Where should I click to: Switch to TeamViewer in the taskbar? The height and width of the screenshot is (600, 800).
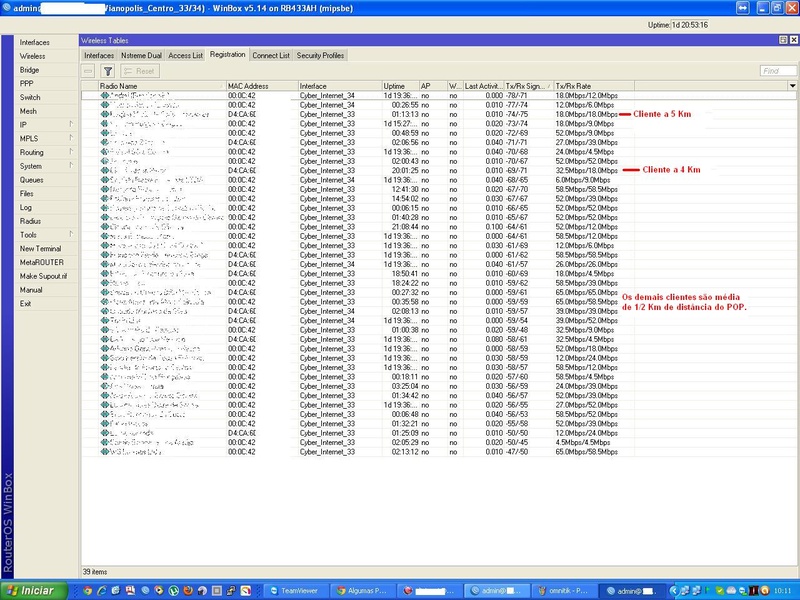pyautogui.click(x=295, y=591)
